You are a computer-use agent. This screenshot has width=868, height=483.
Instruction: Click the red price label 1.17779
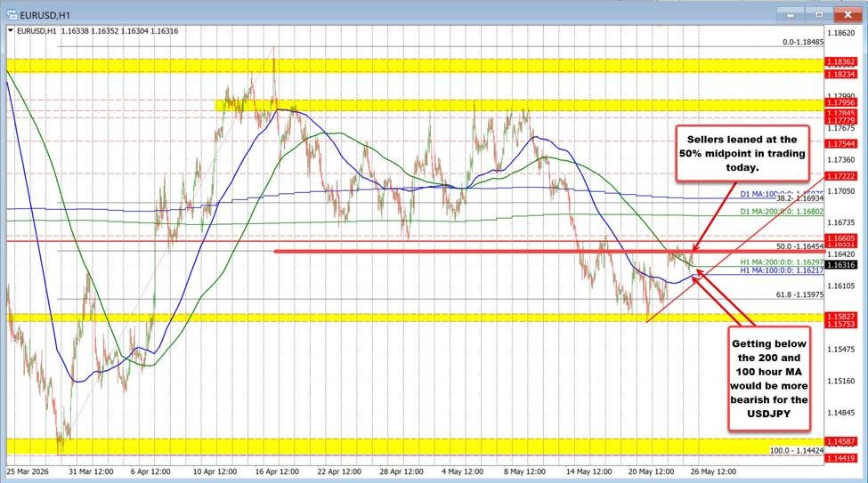[x=841, y=120]
